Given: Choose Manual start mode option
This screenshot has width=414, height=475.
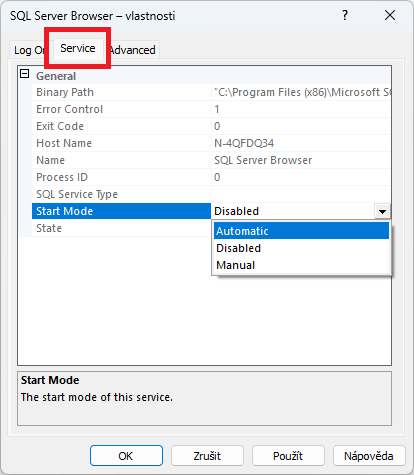Looking at the screenshot, I should tap(301, 265).
